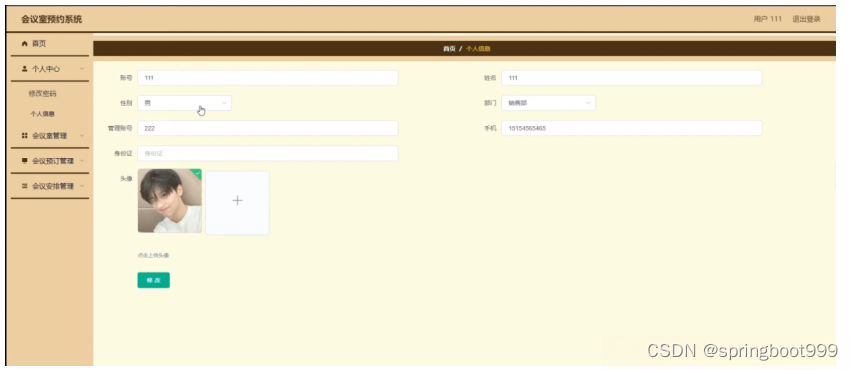Open the 性别 dropdown showing 男
The image size is (853, 370).
[x=184, y=103]
